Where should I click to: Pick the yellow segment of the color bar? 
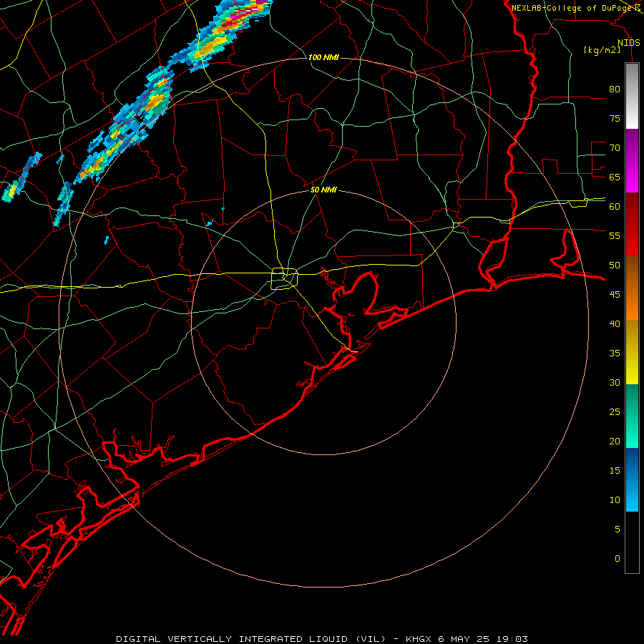pyautogui.click(x=632, y=352)
